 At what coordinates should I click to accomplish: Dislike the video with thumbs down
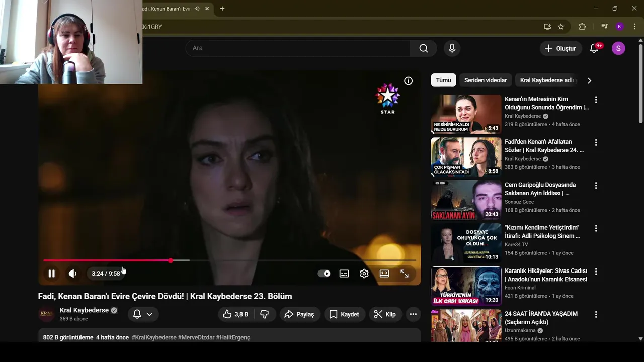point(265,314)
